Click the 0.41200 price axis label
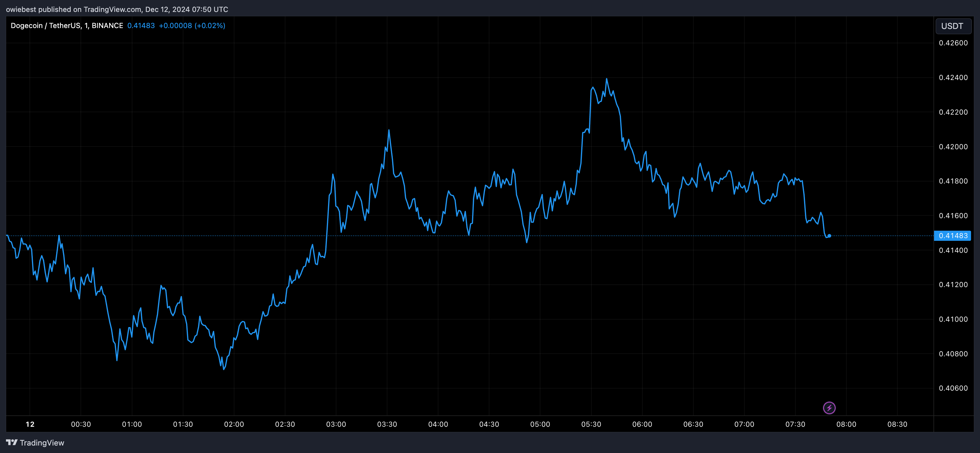This screenshot has height=453, width=980. tap(953, 285)
